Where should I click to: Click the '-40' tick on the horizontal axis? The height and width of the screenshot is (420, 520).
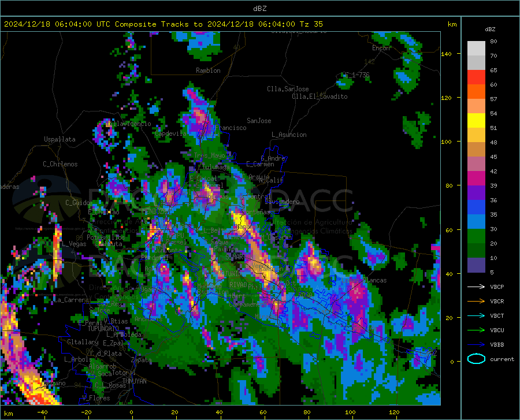(42, 412)
